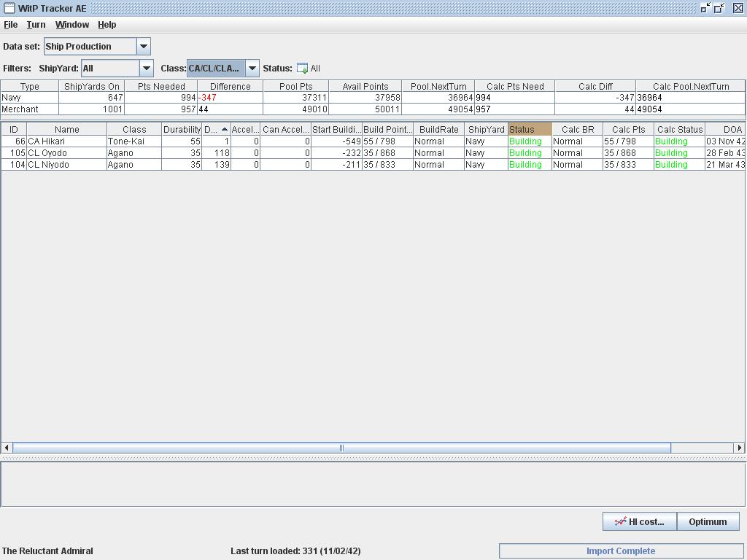The width and height of the screenshot is (747, 560).
Task: Select the CA Hikari row name
Action: (x=66, y=141)
